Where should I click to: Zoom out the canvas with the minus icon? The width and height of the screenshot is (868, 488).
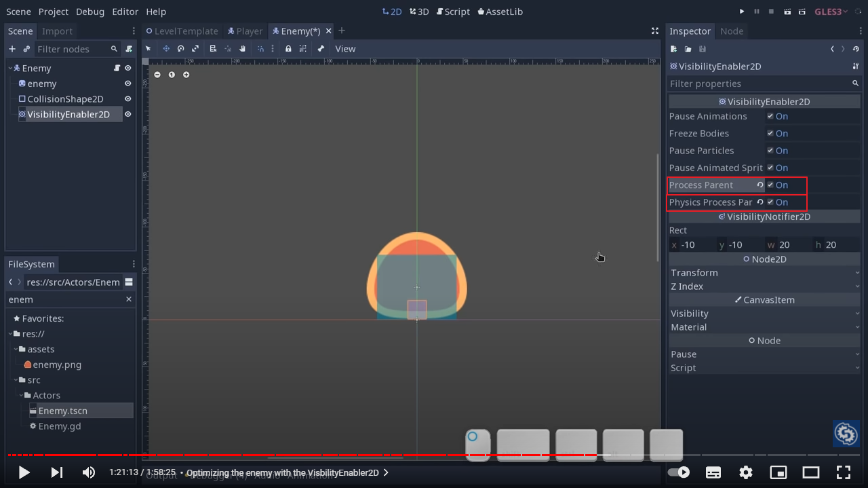[157, 75]
